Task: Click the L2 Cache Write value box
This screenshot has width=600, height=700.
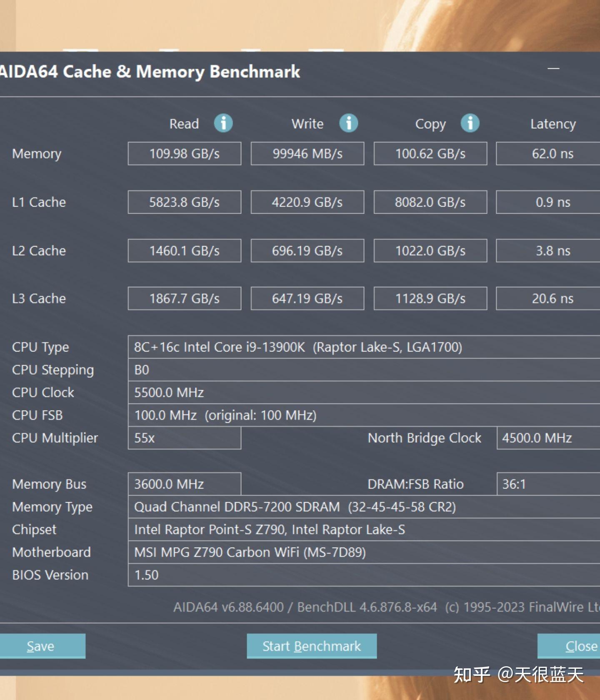Action: point(307,251)
